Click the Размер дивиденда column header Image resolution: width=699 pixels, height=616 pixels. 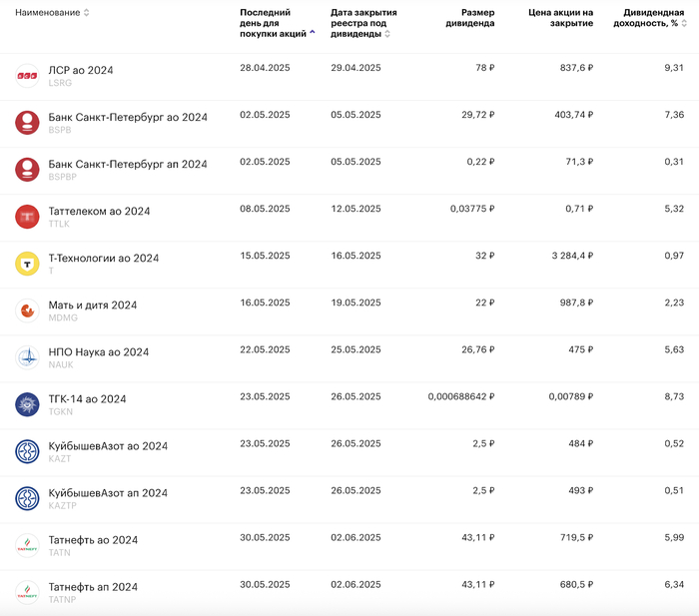[x=469, y=18]
